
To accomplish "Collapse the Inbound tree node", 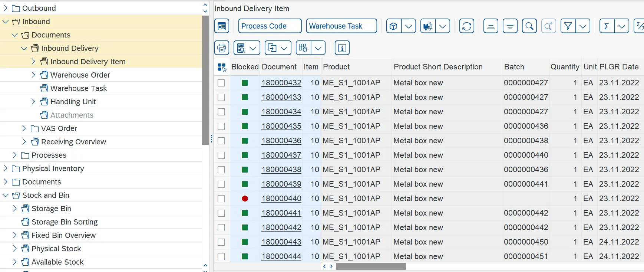I will pos(6,22).
